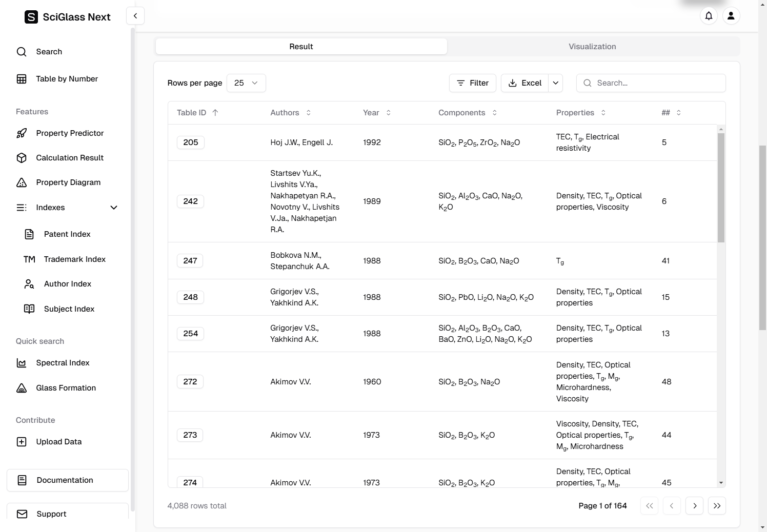Collapse the Indexes sidebar section
The height and width of the screenshot is (532, 767).
114,208
